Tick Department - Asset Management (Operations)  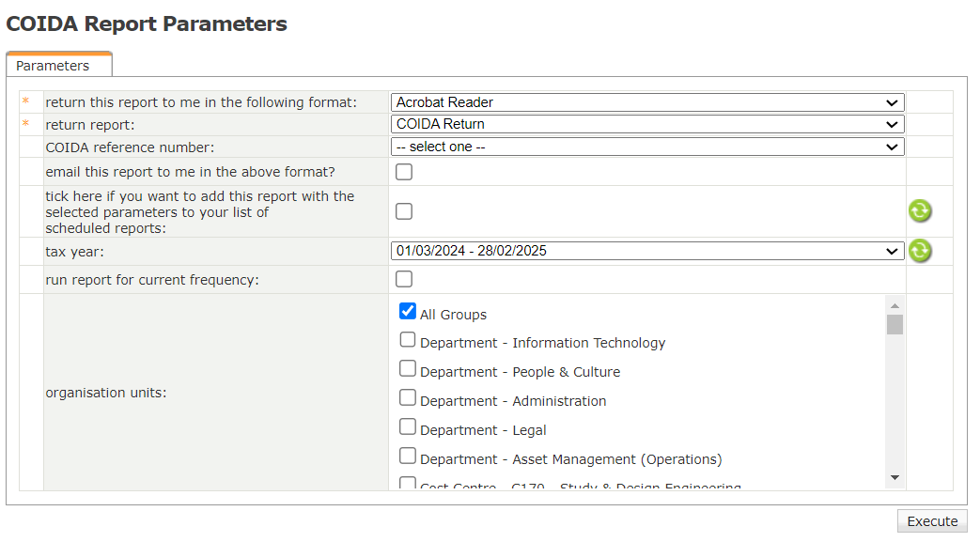[408, 457]
